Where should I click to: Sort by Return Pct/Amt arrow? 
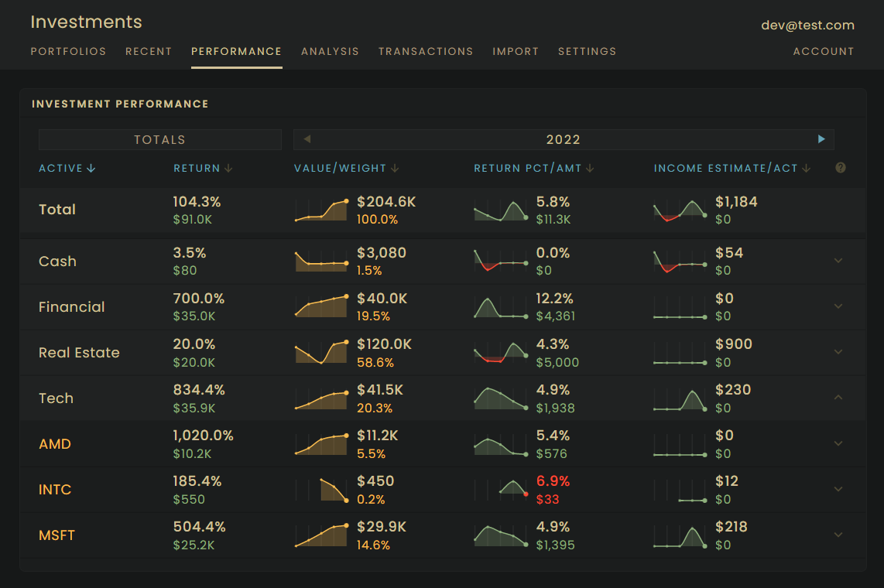pos(590,169)
